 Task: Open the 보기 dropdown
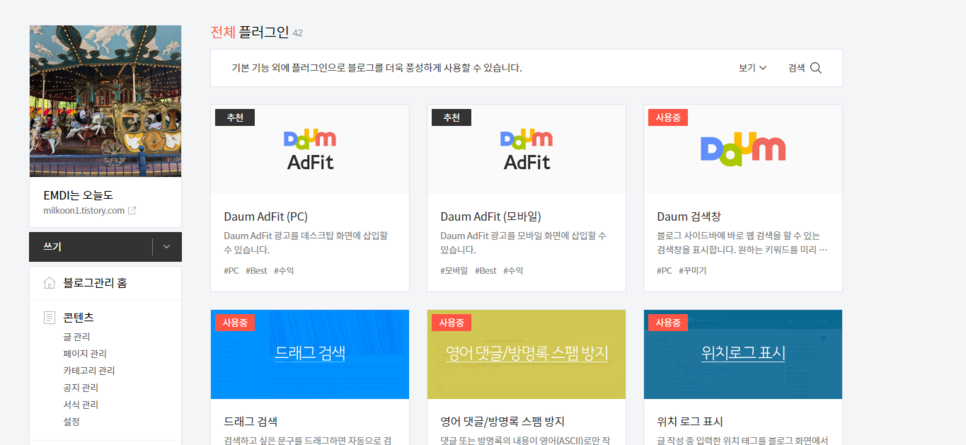[x=752, y=68]
